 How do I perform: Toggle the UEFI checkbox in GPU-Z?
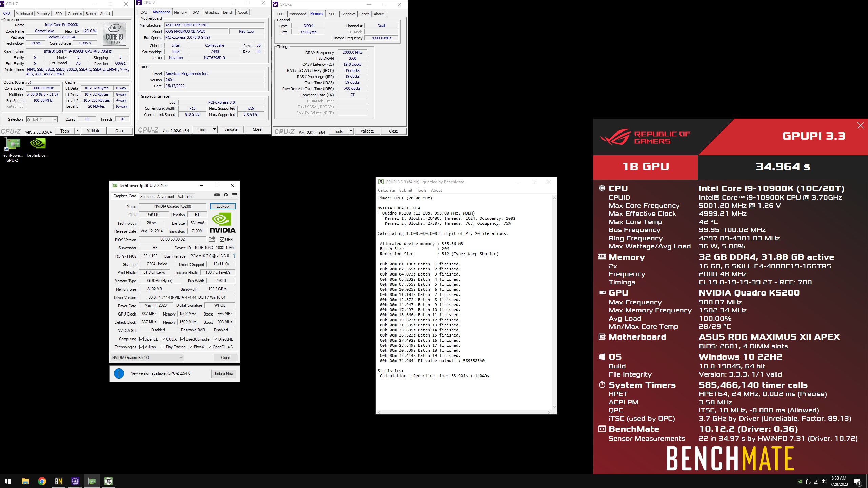point(222,239)
